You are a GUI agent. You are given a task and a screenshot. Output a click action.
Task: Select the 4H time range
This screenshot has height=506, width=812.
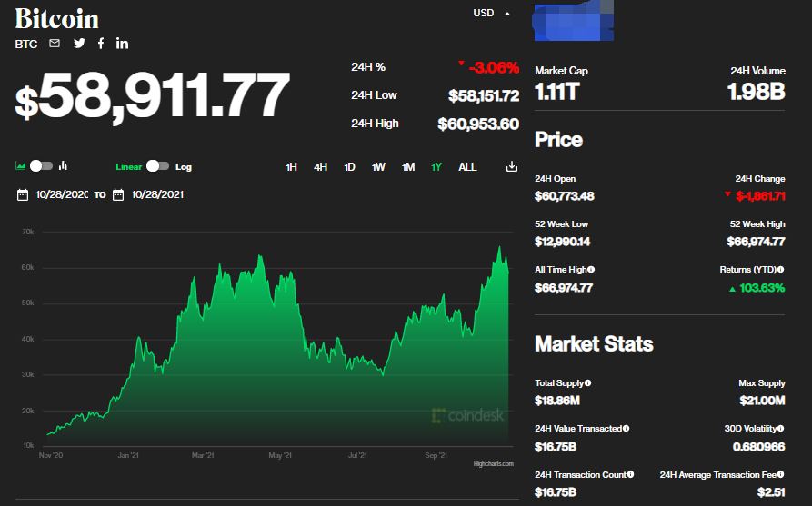(x=321, y=167)
